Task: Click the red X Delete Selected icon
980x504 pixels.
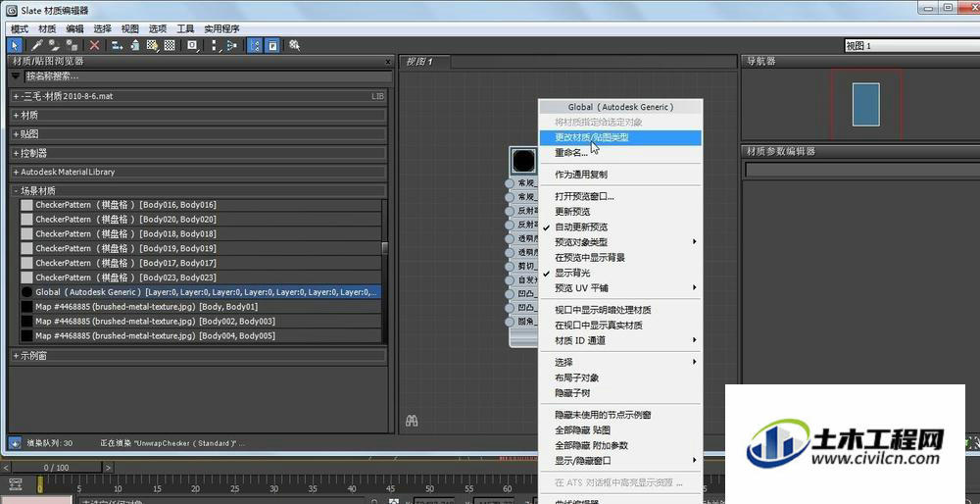Action: click(94, 45)
